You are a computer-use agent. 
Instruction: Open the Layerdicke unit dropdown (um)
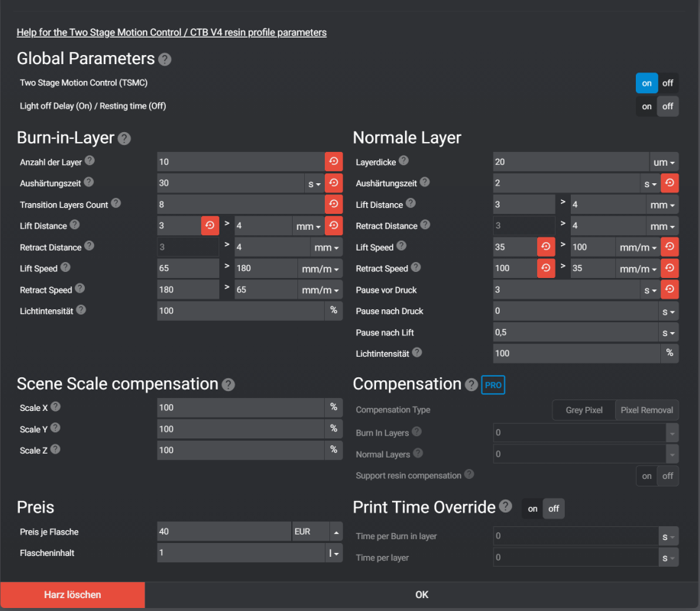click(664, 162)
